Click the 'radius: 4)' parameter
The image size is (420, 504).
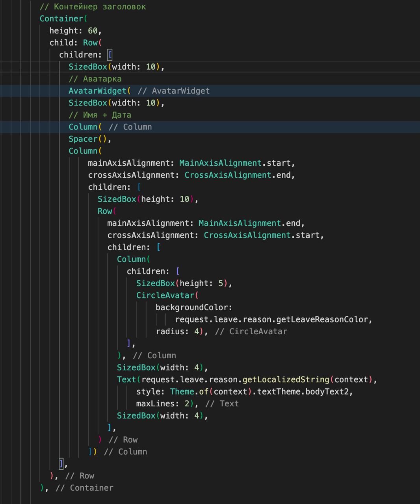coord(180,332)
